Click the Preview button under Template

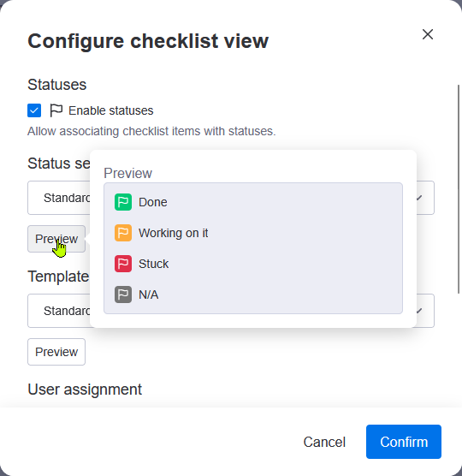click(x=56, y=352)
